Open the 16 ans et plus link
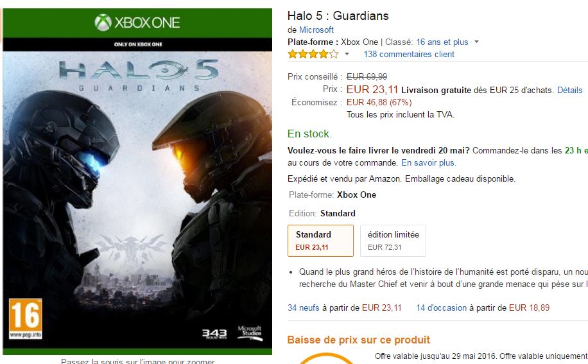Viewport: 588px width, 364px height. [x=442, y=42]
